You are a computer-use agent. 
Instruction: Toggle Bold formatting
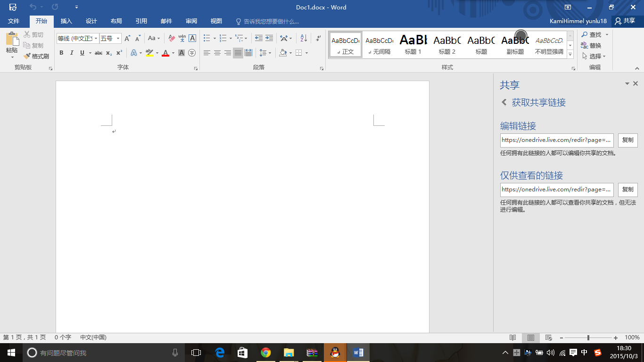click(61, 53)
